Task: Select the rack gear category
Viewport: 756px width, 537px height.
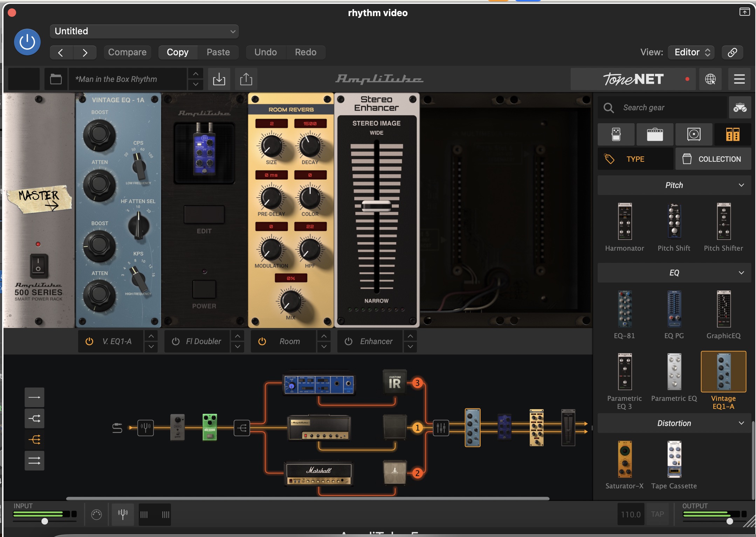Action: coord(733,134)
